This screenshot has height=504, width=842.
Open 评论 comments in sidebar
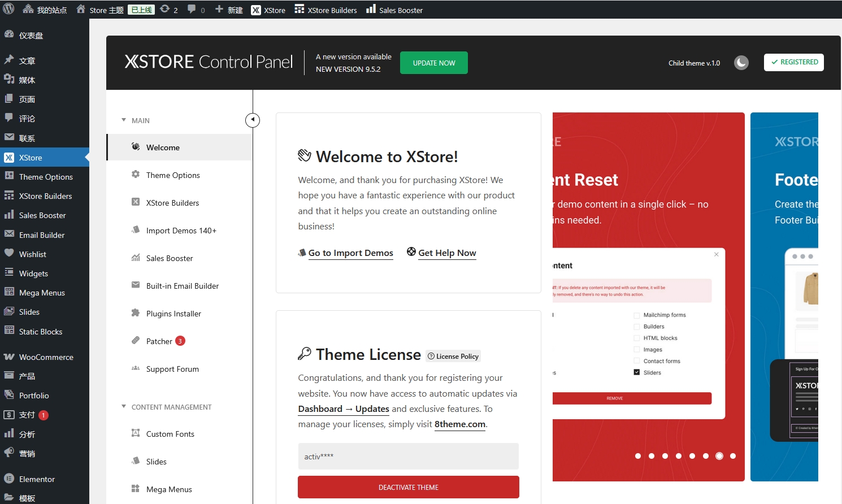(45, 118)
